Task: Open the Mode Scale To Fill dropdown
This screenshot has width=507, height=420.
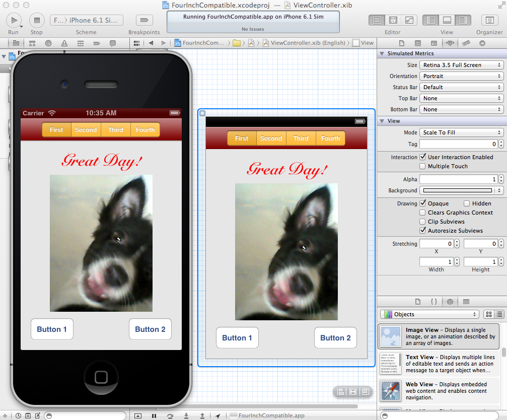Action: pyautogui.click(x=461, y=132)
